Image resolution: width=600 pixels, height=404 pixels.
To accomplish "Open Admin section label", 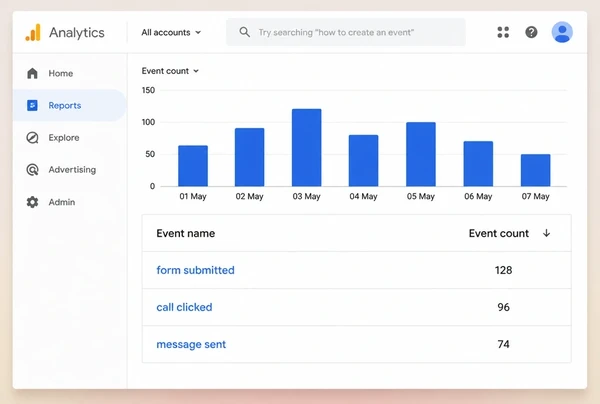I will (x=62, y=202).
